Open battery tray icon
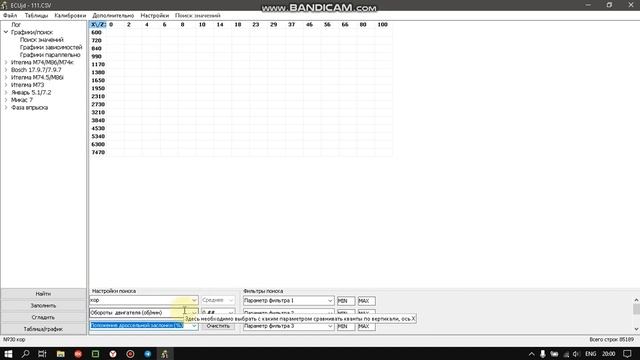 click(554, 354)
